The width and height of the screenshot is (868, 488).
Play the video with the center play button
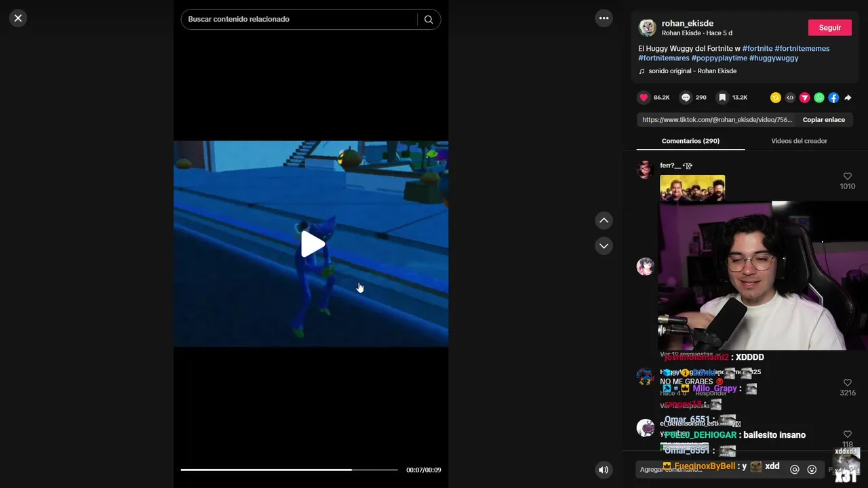pos(311,244)
